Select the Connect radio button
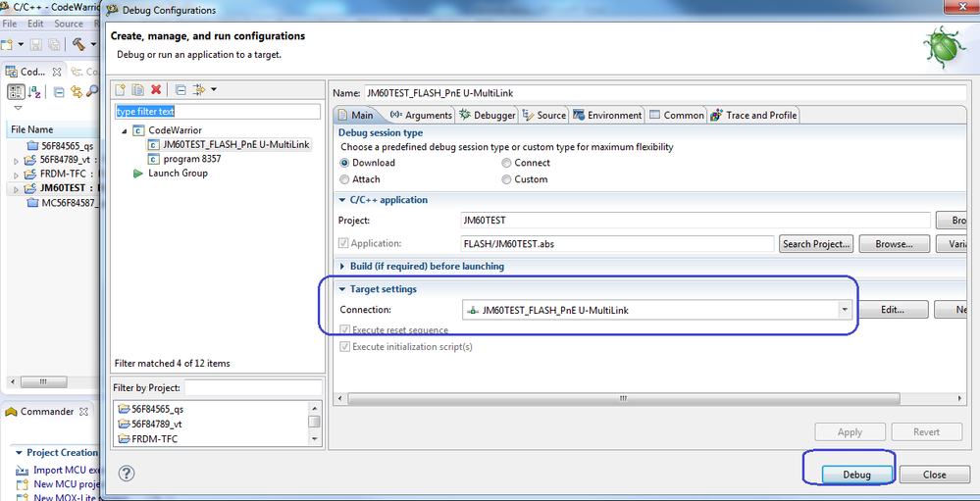Viewport: 980px width, 501px height. (506, 163)
